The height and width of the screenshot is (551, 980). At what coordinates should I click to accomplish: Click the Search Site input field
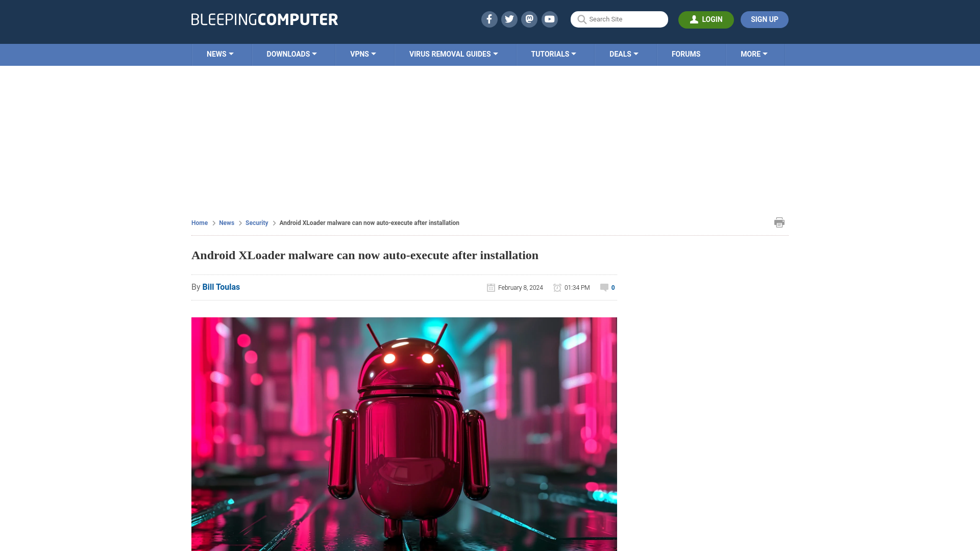[619, 19]
